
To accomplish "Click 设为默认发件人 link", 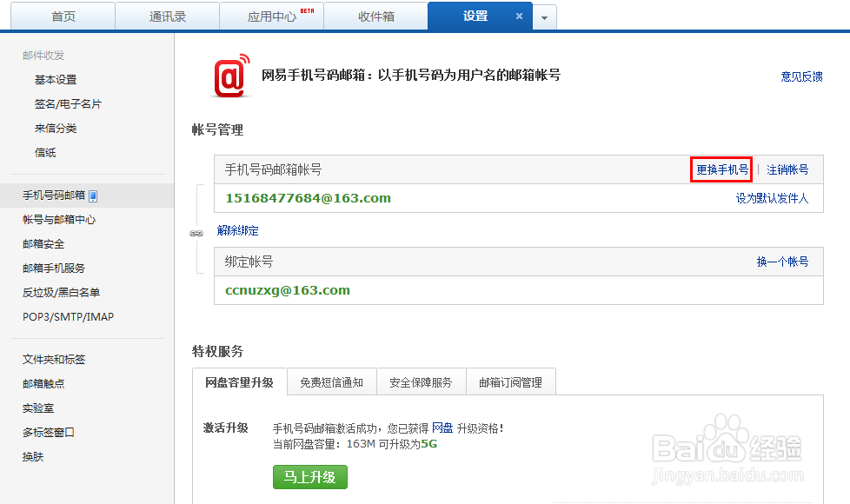I will (772, 198).
